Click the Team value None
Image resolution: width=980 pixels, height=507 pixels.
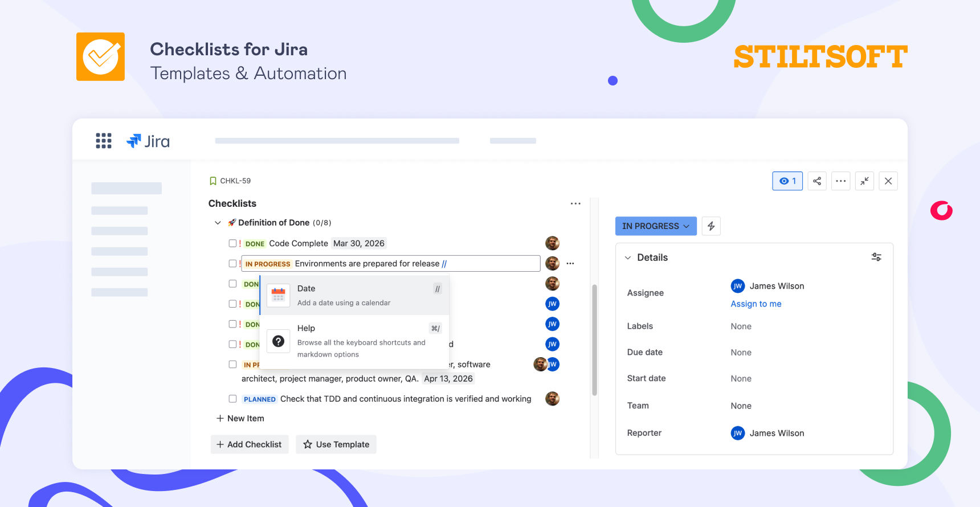741,406
